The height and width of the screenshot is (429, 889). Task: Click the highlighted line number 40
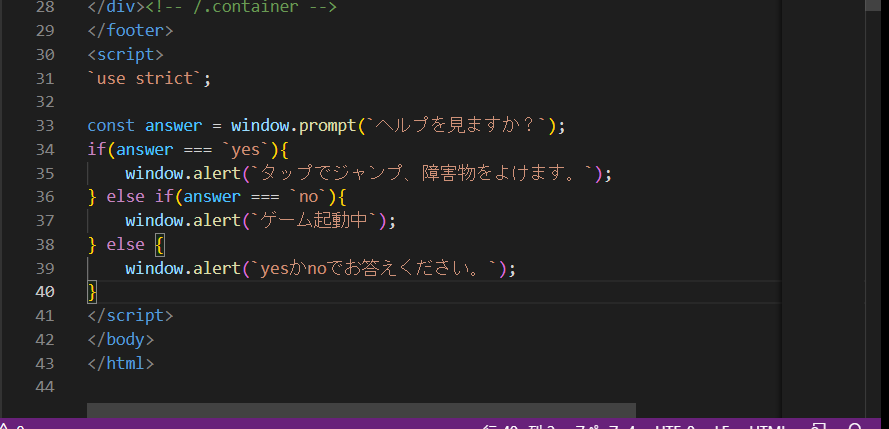tap(45, 292)
